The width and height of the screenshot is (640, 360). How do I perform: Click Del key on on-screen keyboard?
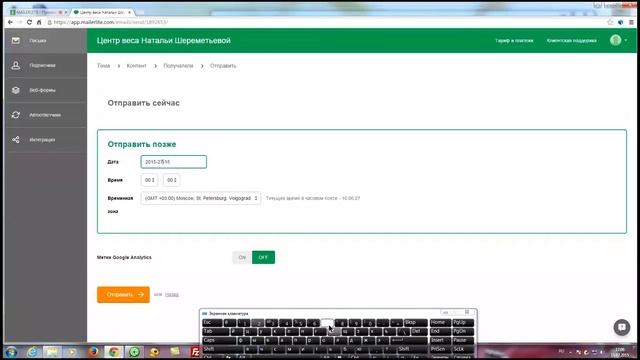coord(418,331)
